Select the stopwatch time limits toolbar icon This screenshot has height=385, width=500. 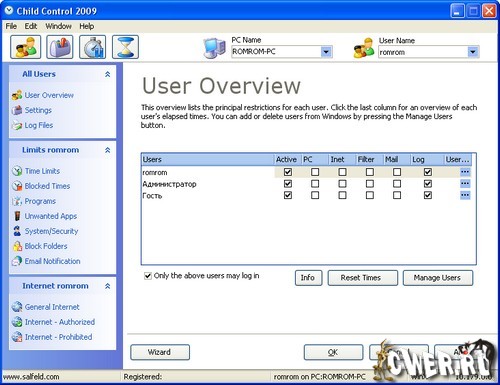click(93, 47)
